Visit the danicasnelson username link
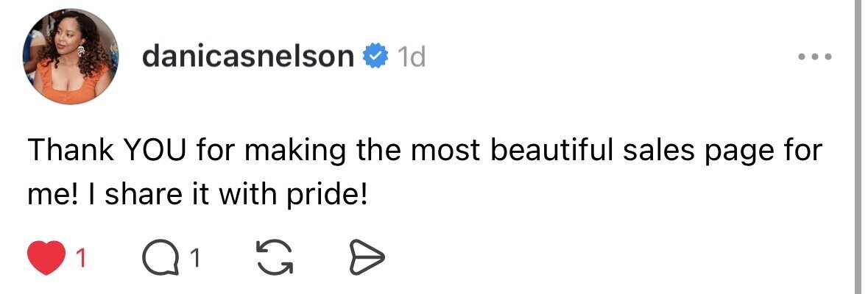 (247, 57)
